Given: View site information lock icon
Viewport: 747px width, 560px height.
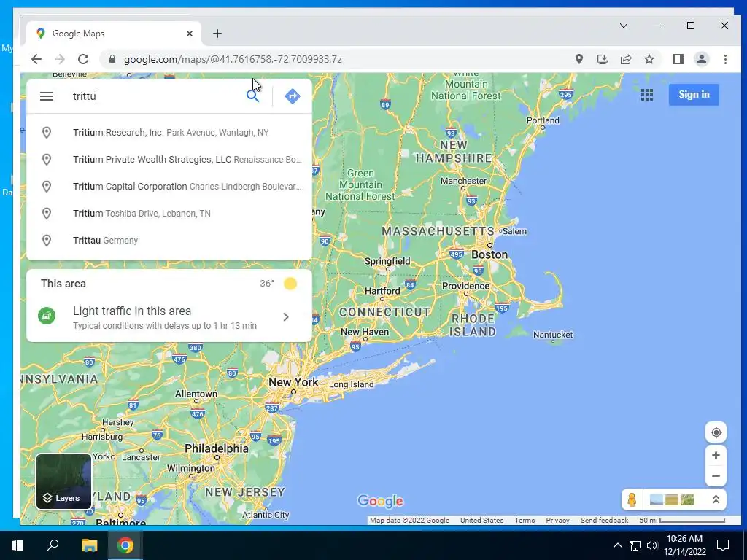Looking at the screenshot, I should (112, 59).
